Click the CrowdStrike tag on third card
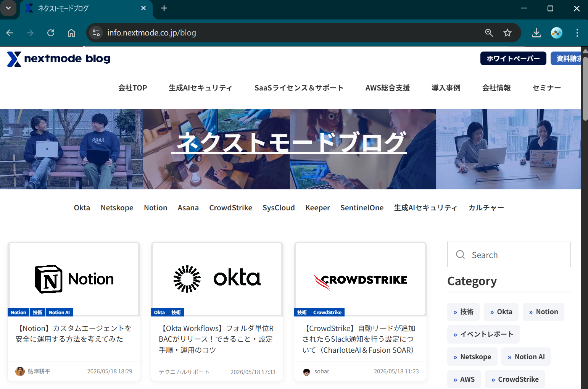Image resolution: width=588 pixels, height=389 pixels. tap(327, 312)
